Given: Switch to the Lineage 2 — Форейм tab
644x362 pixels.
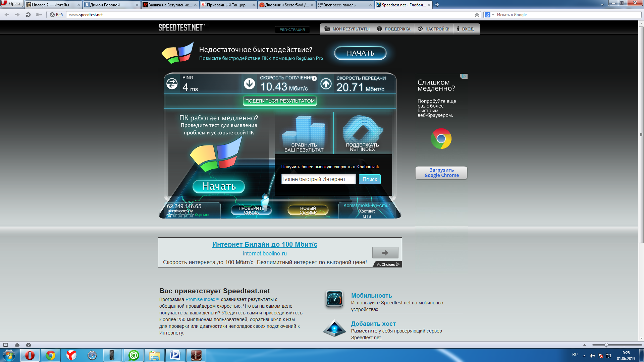Looking at the screenshot, I should pyautogui.click(x=53, y=5).
